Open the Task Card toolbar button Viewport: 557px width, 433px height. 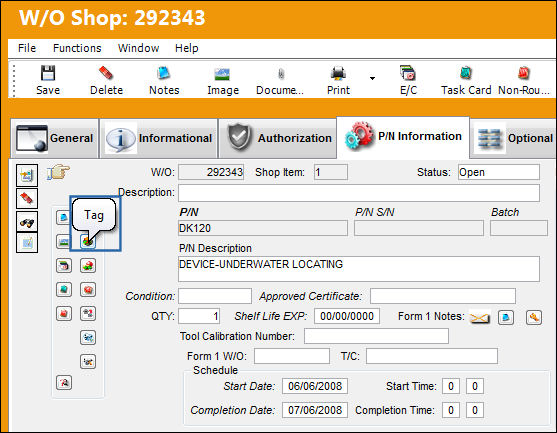[x=466, y=80]
